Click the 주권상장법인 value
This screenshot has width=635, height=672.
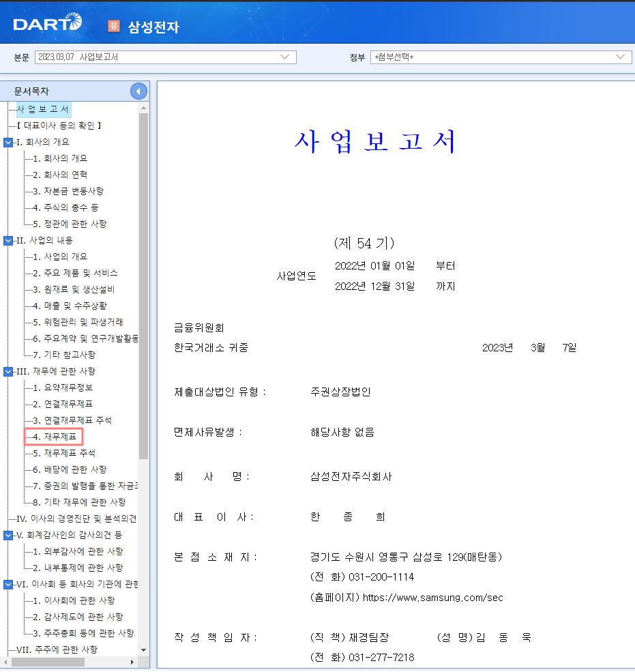click(340, 392)
